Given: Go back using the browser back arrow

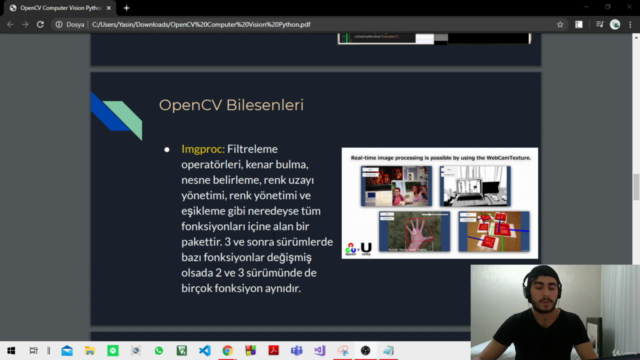Looking at the screenshot, I should (x=10, y=24).
